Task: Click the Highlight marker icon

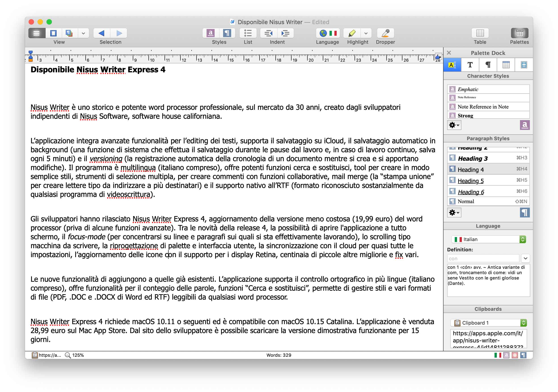Action: point(352,33)
